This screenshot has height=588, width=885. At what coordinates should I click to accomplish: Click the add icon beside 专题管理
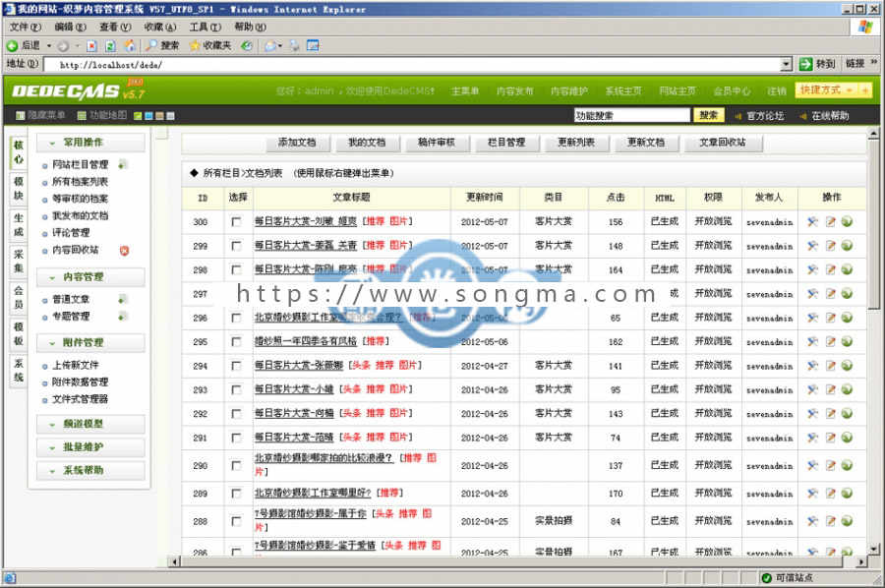tap(122, 317)
